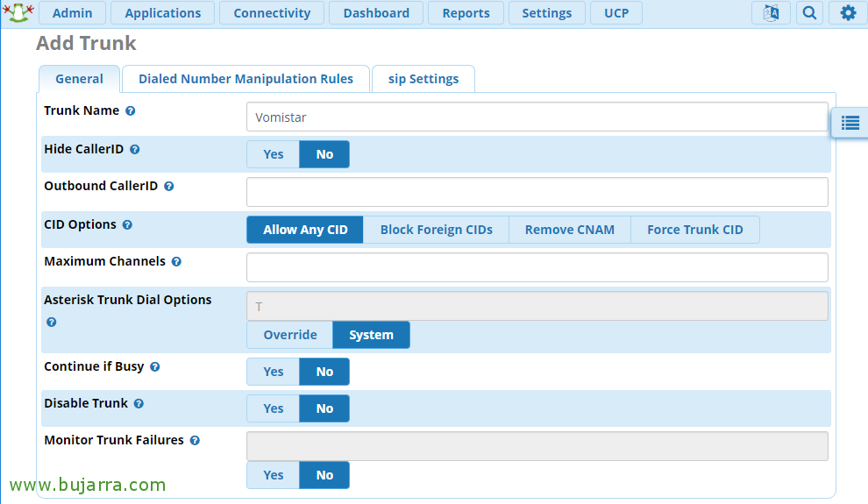
Task: Open the language selector icon
Action: [771, 13]
